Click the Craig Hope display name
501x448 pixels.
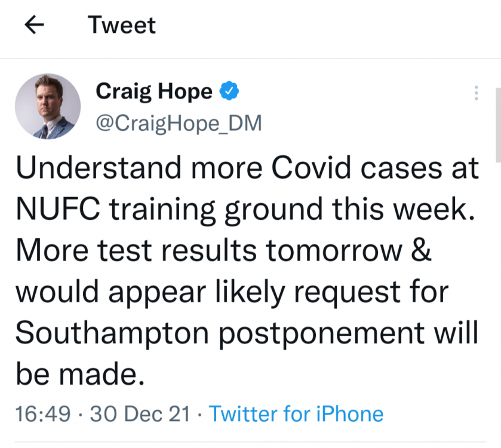pos(154,91)
